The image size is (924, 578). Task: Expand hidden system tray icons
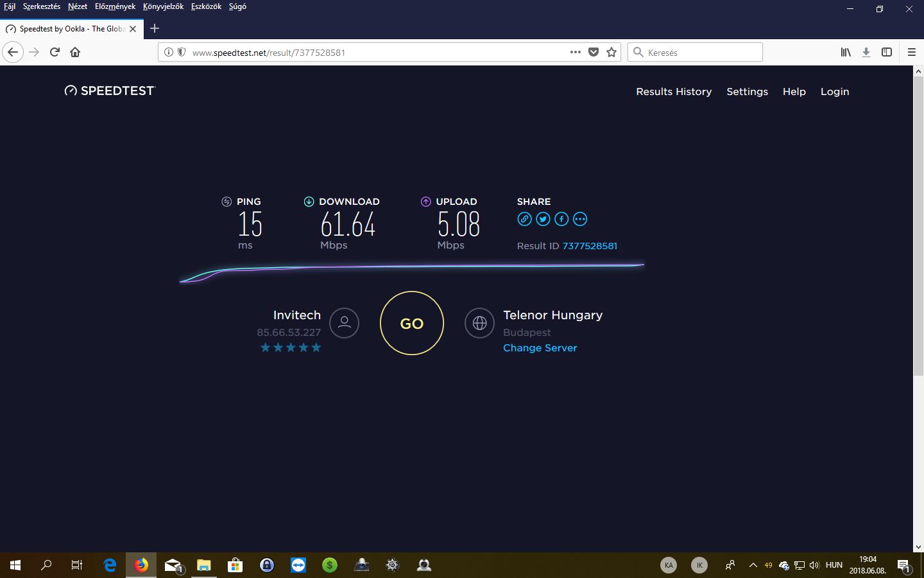point(753,565)
